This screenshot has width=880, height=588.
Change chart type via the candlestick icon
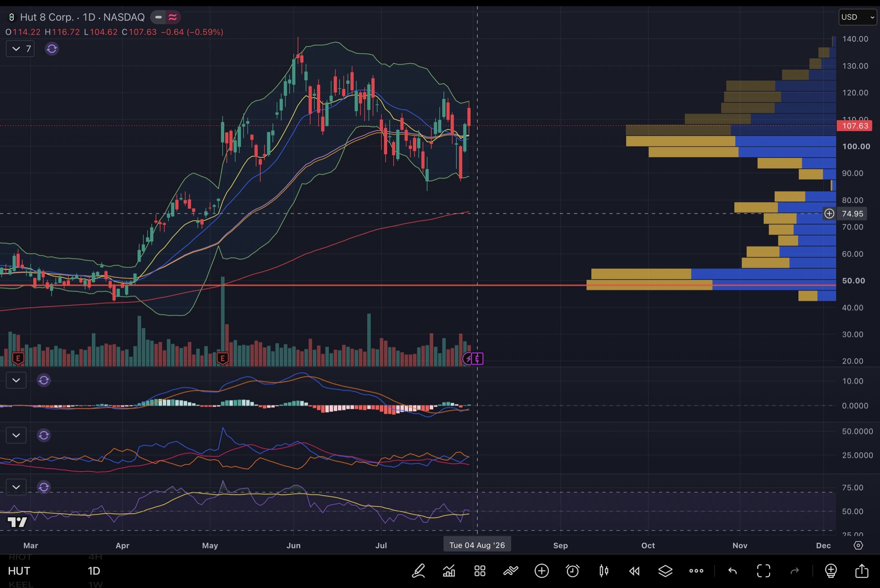[x=604, y=571]
